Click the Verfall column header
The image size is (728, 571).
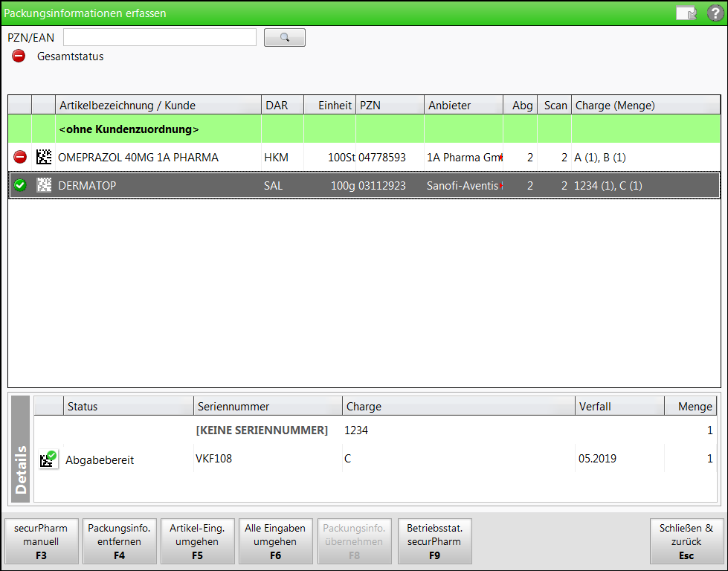click(620, 406)
